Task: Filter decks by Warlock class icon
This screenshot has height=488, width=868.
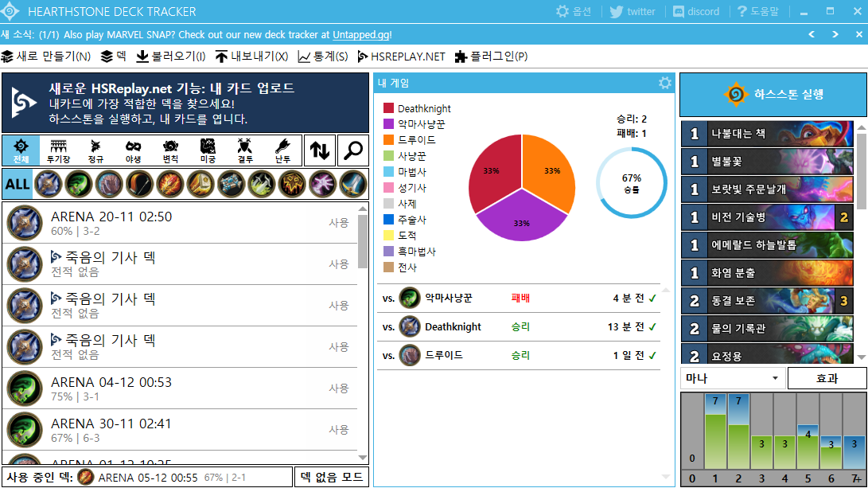Action: pos(322,184)
